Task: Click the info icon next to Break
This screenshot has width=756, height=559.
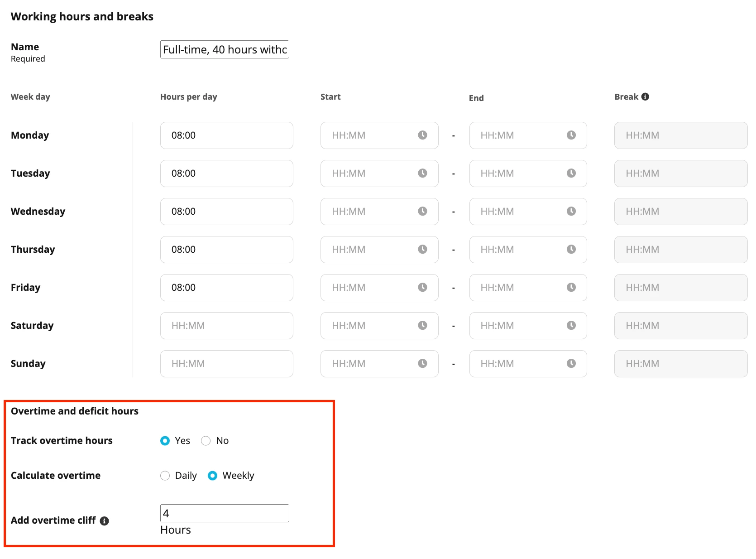Action: click(645, 96)
